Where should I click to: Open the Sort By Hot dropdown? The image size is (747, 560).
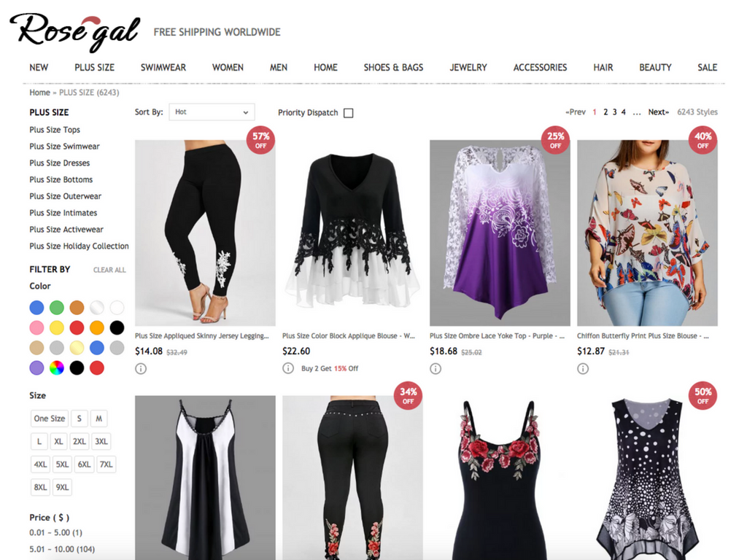[212, 112]
